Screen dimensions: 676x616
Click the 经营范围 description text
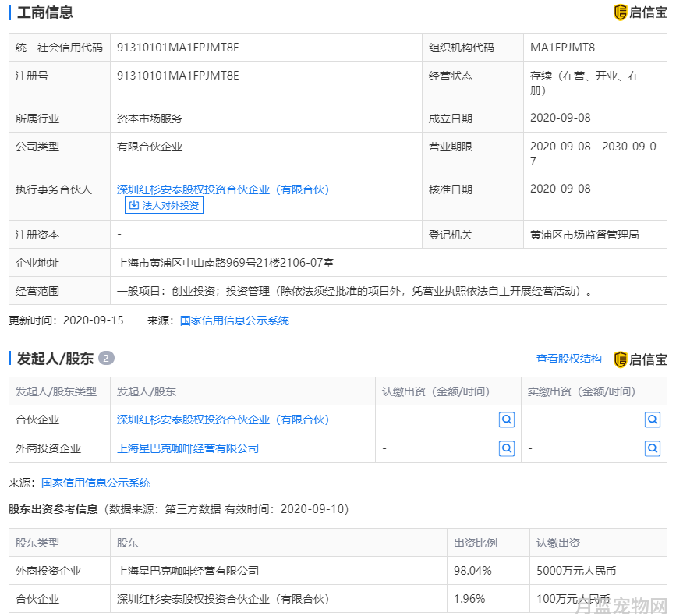pyautogui.click(x=353, y=292)
